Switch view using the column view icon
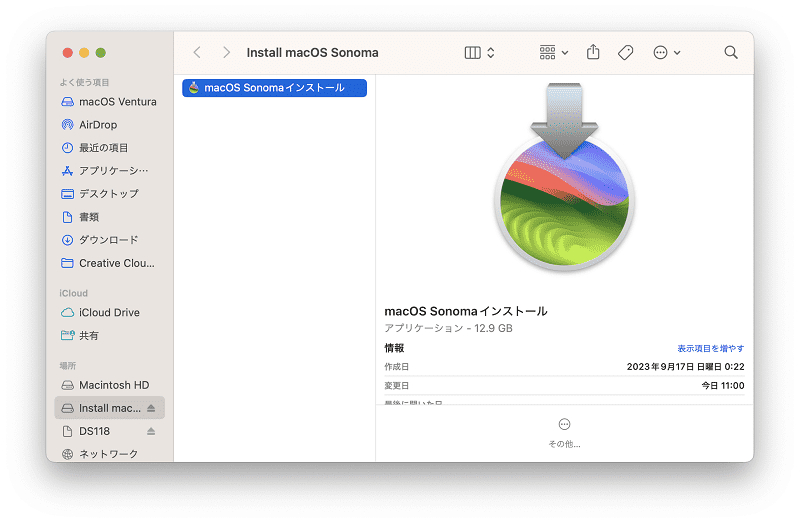This screenshot has width=800, height=523. point(472,53)
